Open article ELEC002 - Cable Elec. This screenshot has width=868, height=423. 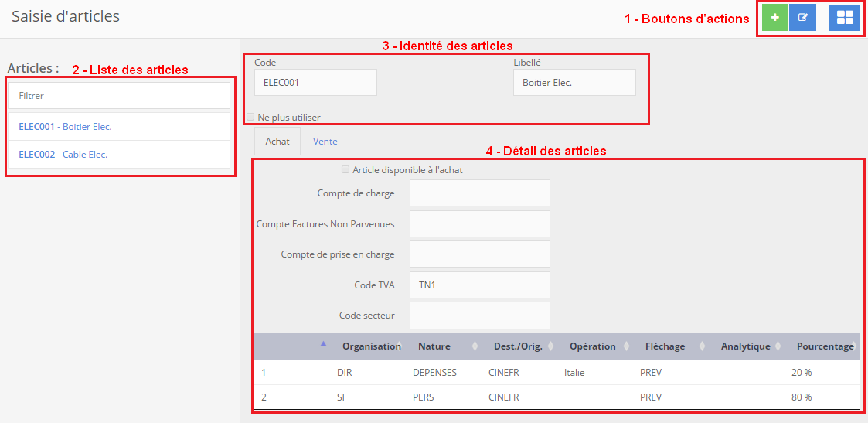63,155
